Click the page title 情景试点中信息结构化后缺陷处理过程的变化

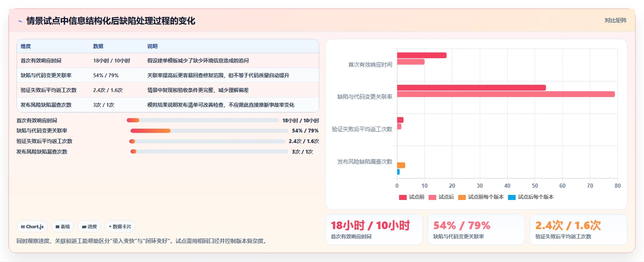pos(111,21)
